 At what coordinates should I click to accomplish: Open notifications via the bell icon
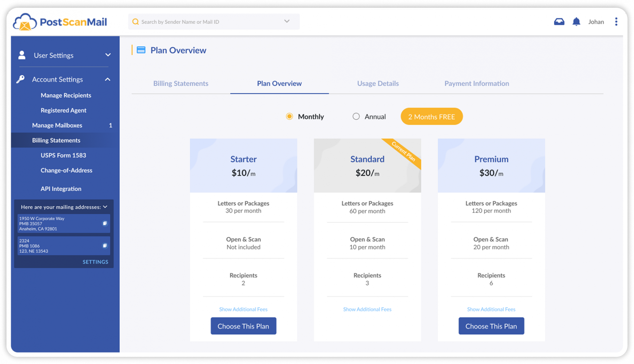click(576, 21)
